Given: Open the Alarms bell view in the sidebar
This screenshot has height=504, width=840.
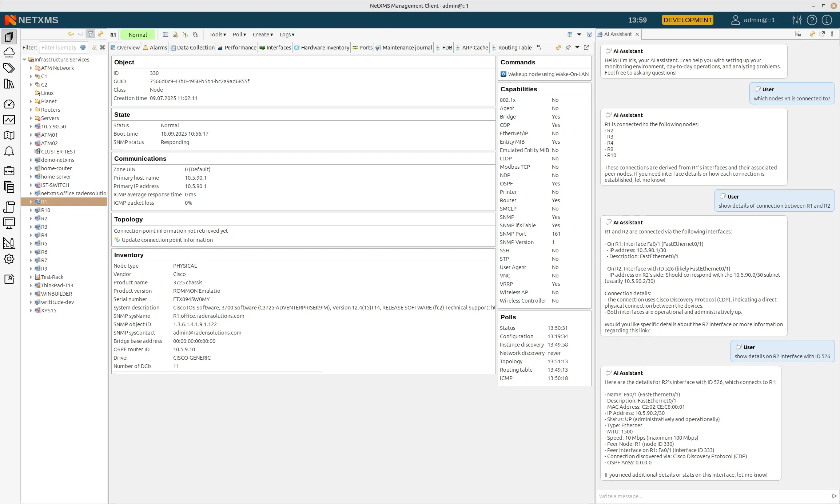Looking at the screenshot, I should pyautogui.click(x=9, y=151).
